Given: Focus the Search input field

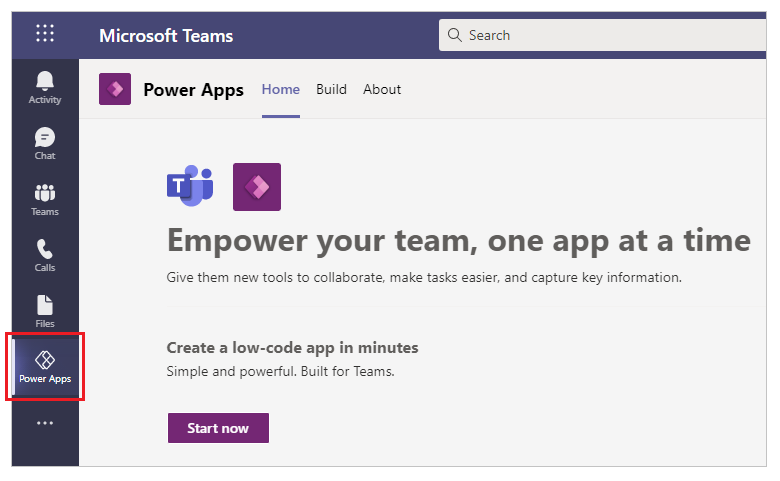Looking at the screenshot, I should point(602,35).
